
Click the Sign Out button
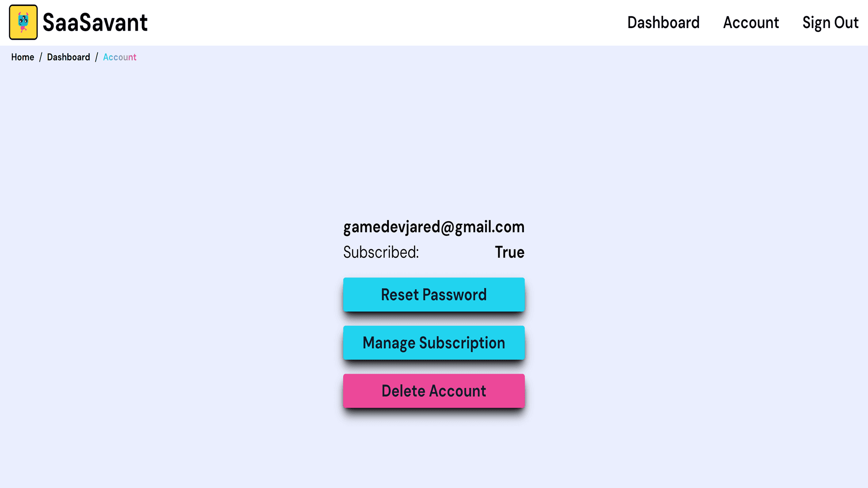830,22
